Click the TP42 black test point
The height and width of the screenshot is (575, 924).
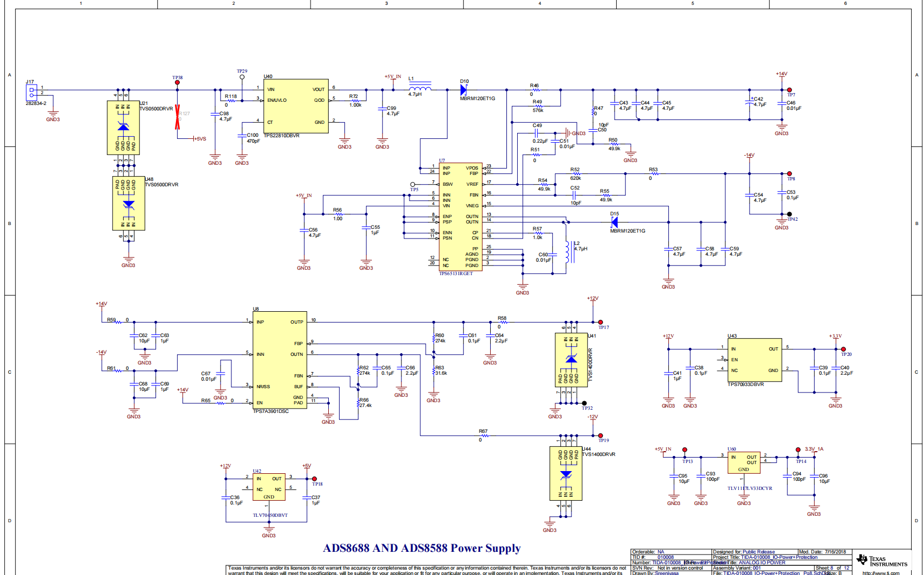pos(789,214)
